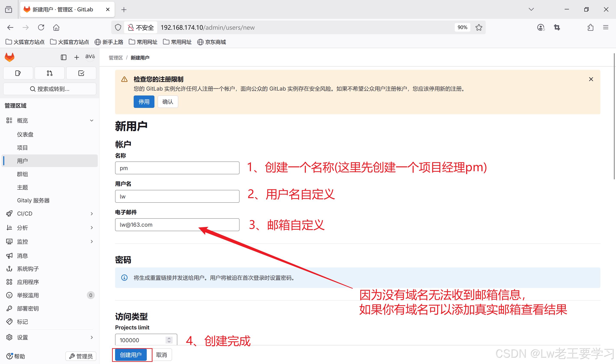Click the GitLab fox logo in sidebar
The image size is (616, 364).
click(10, 57)
